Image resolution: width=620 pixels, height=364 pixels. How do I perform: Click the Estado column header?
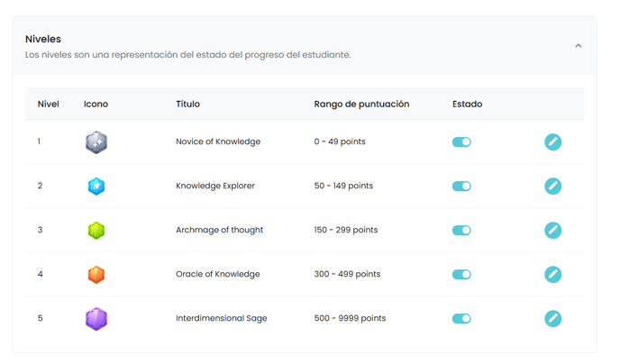[467, 104]
